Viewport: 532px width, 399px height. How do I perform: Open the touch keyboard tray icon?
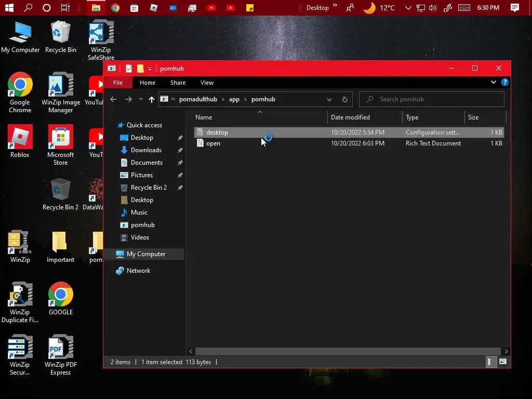point(464,7)
